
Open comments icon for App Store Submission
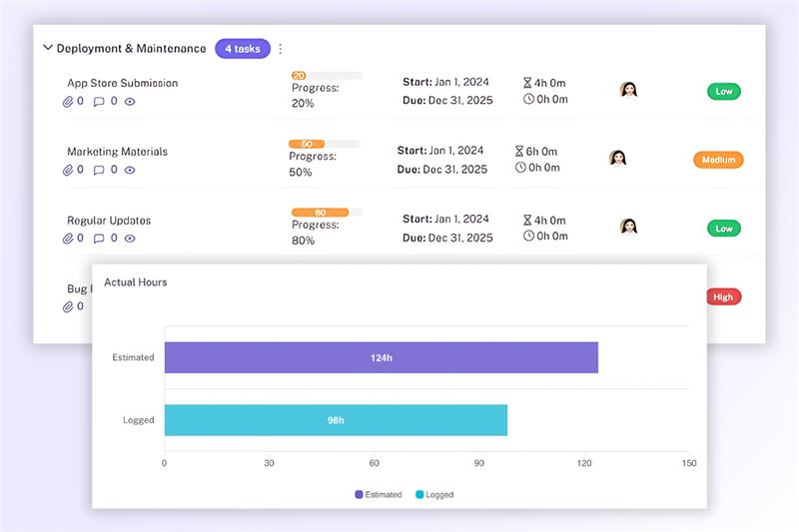(99, 101)
